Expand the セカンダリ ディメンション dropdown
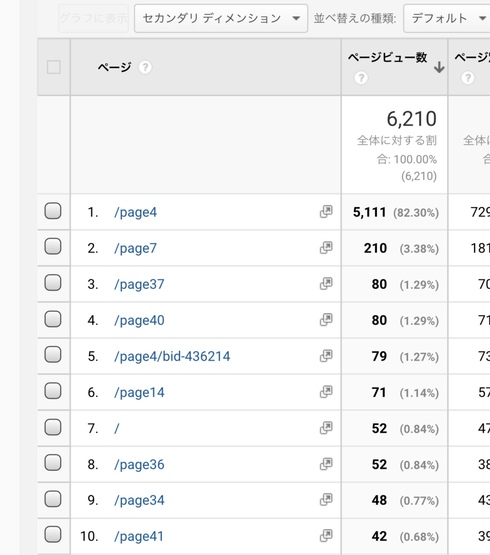This screenshot has width=490, height=555. (221, 18)
